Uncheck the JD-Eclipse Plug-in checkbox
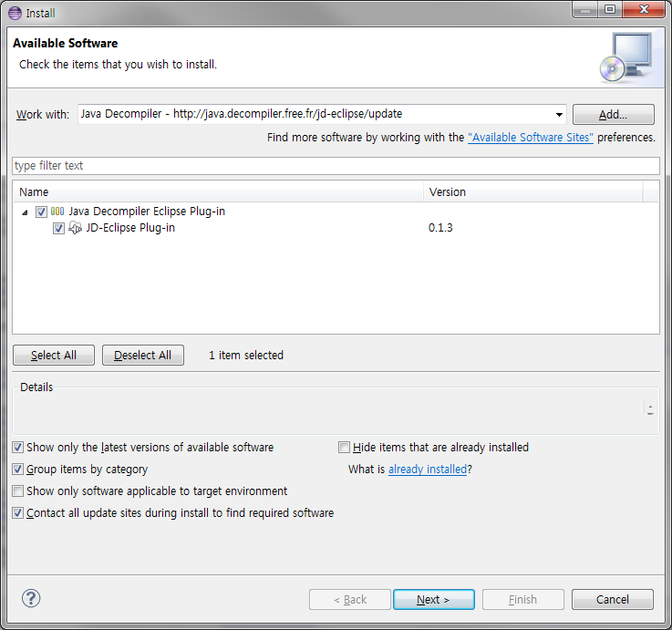 [58, 228]
